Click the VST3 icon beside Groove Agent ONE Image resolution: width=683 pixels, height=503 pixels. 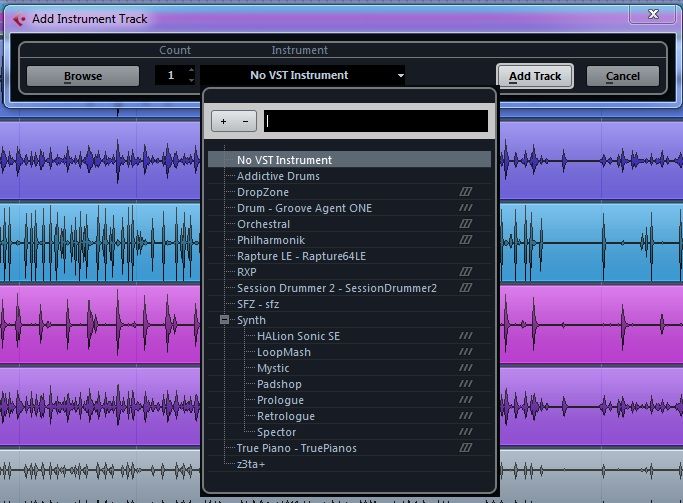point(466,208)
